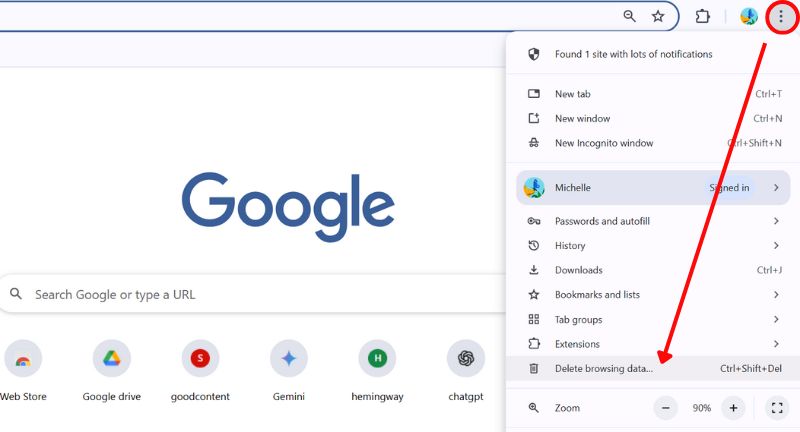Toggle full screen mode button
This screenshot has width=800, height=432.
pyautogui.click(x=777, y=408)
